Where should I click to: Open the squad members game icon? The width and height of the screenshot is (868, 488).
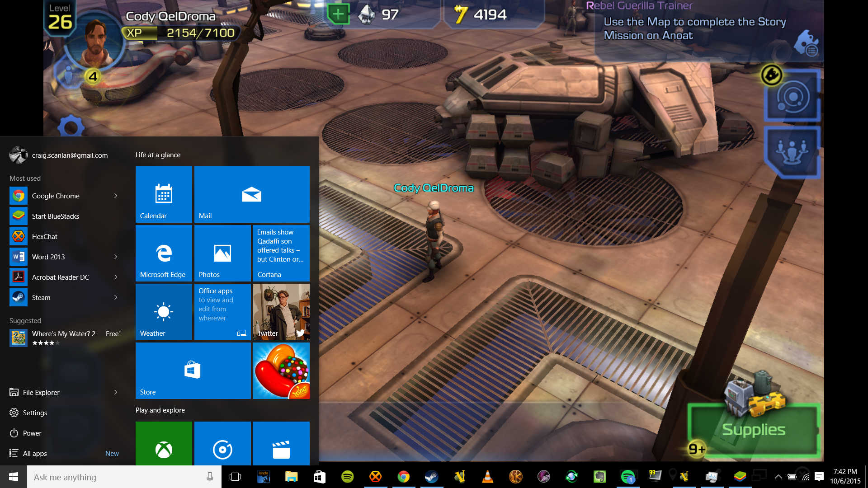[x=792, y=151]
